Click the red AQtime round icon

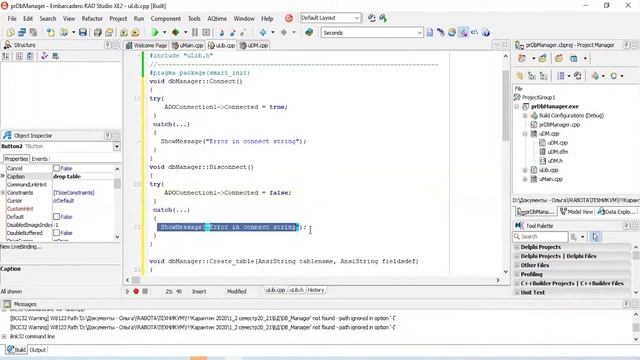(289, 18)
